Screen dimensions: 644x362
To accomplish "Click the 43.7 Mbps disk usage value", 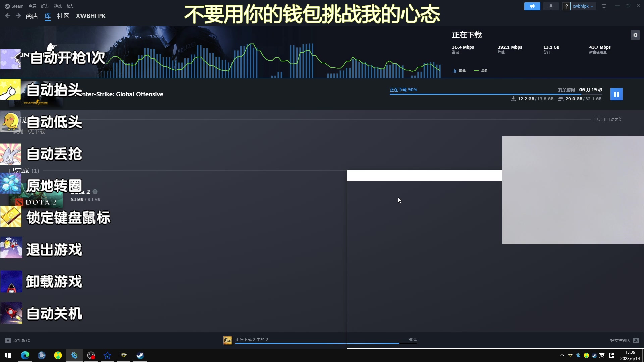I will 600,47.
